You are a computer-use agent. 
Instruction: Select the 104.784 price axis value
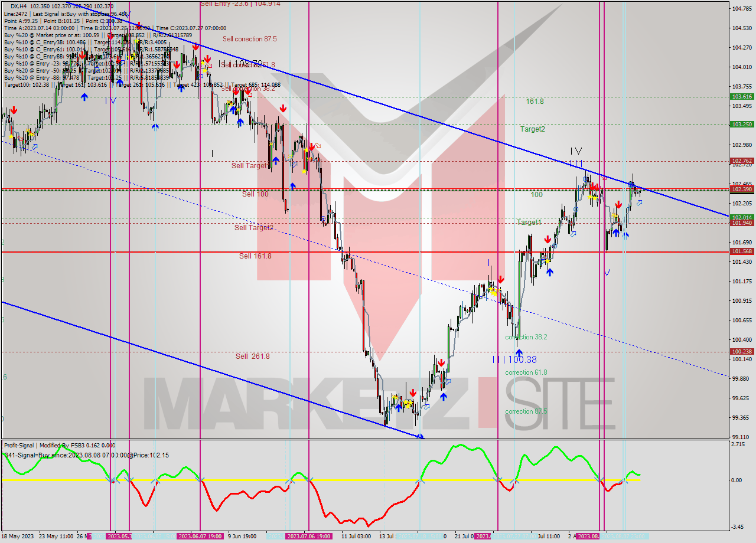tap(742, 8)
